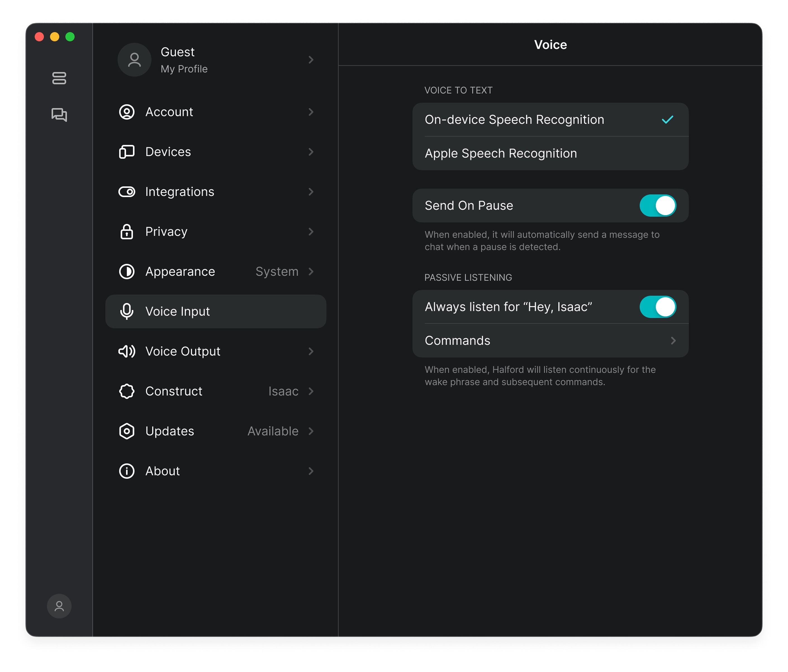Click the Guest name text

point(178,52)
